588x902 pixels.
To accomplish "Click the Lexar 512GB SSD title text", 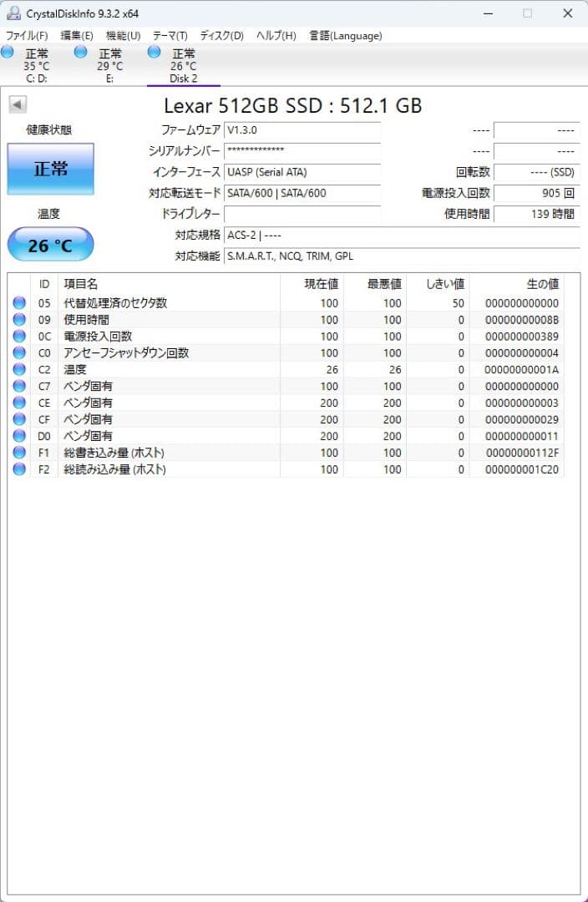I will [x=292, y=105].
